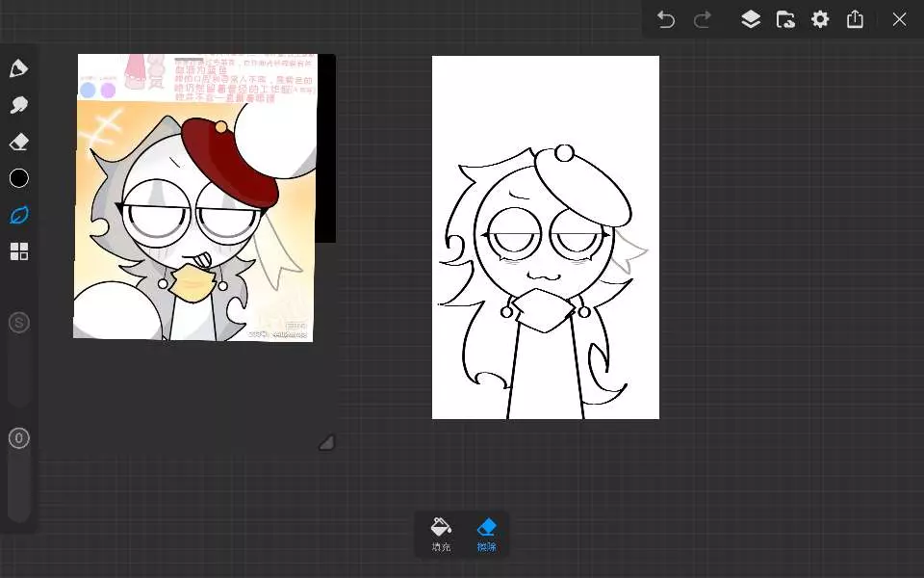Viewport: 924px width, 578px height.
Task: Open the settings gear
Action: [x=820, y=19]
